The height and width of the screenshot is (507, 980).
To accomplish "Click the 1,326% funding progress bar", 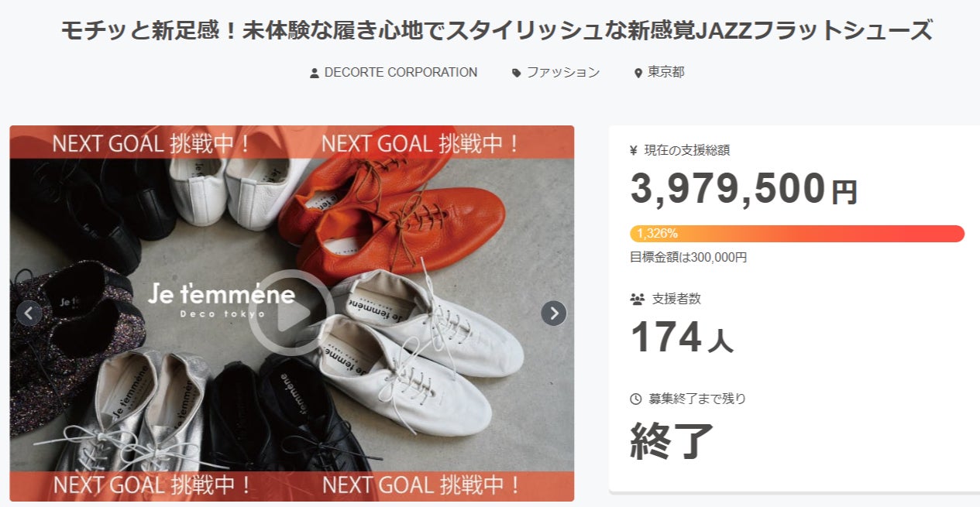I will point(796,233).
